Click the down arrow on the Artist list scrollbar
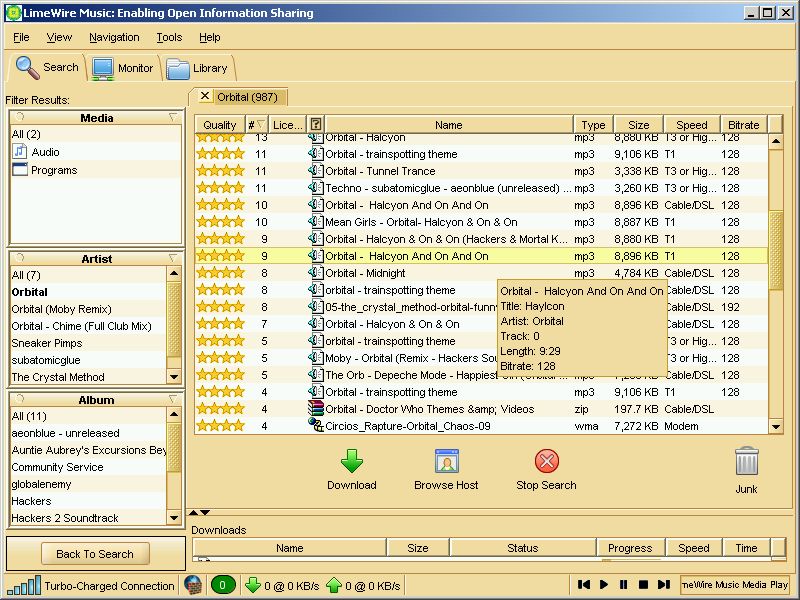 pyautogui.click(x=174, y=377)
